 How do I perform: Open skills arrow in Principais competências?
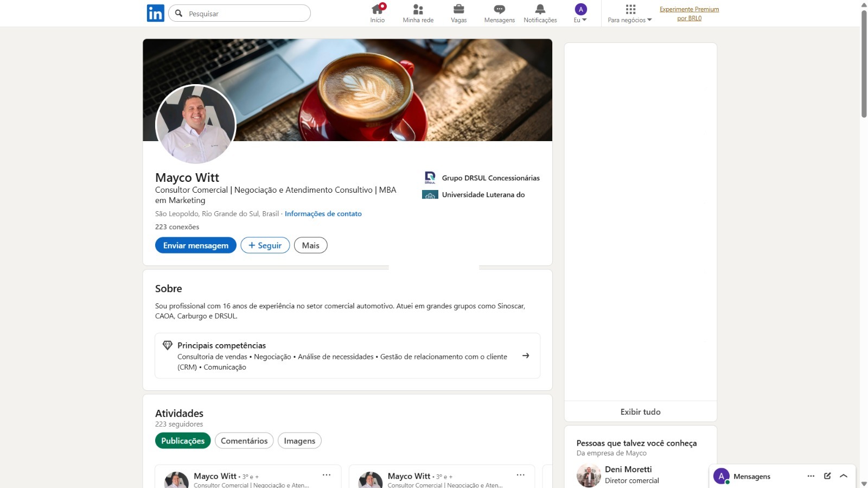point(526,356)
